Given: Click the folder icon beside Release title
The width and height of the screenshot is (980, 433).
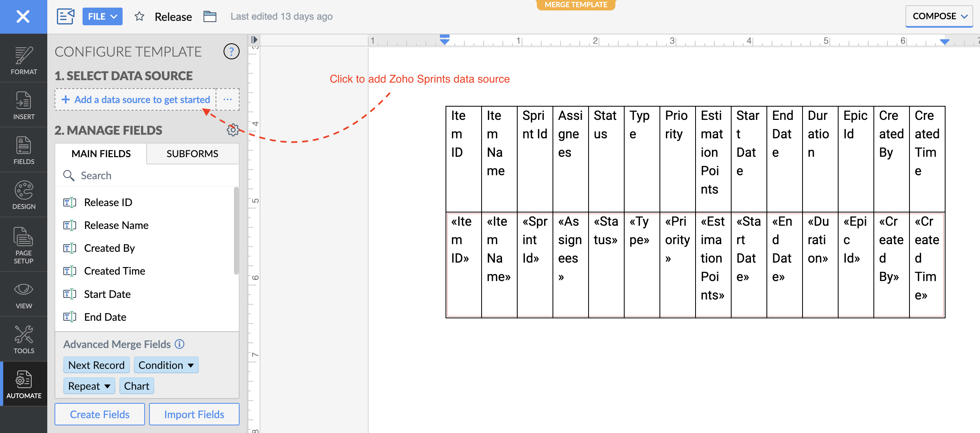Looking at the screenshot, I should click(210, 16).
